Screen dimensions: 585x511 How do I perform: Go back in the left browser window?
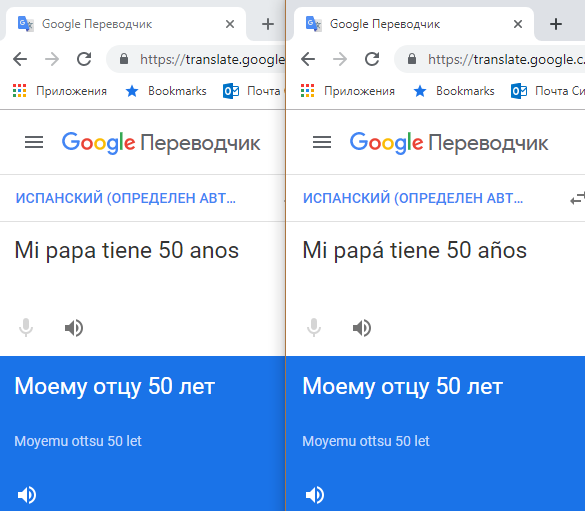[x=20, y=59]
